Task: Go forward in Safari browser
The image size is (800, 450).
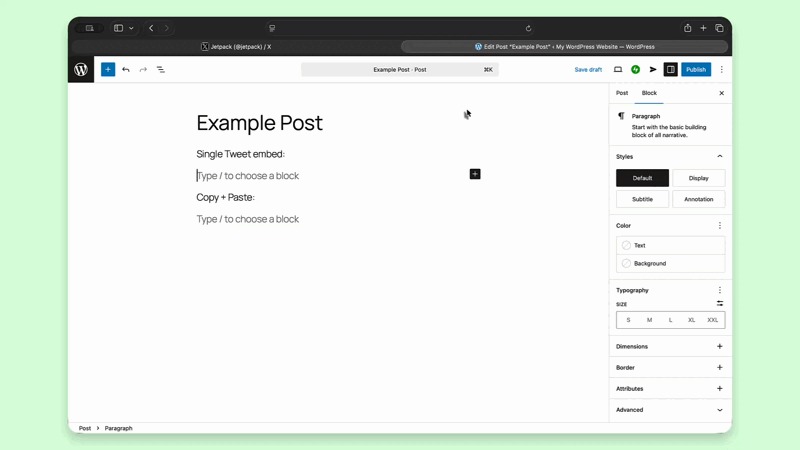Action: click(166, 28)
